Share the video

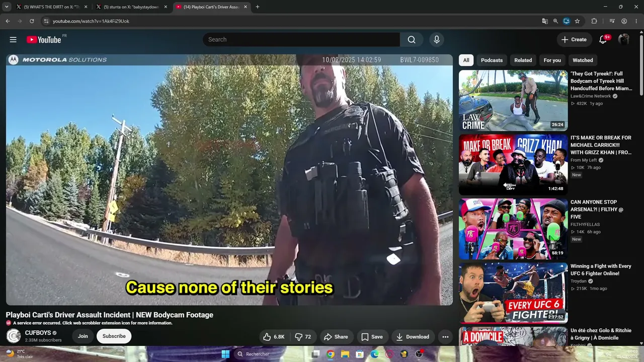tap(336, 337)
